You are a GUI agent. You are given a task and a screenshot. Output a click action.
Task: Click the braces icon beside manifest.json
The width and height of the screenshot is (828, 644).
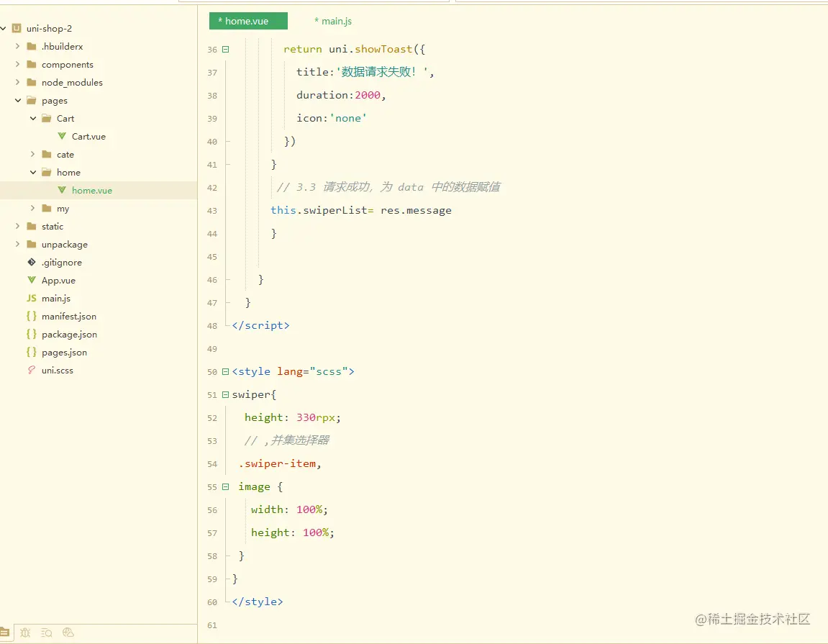(32, 316)
